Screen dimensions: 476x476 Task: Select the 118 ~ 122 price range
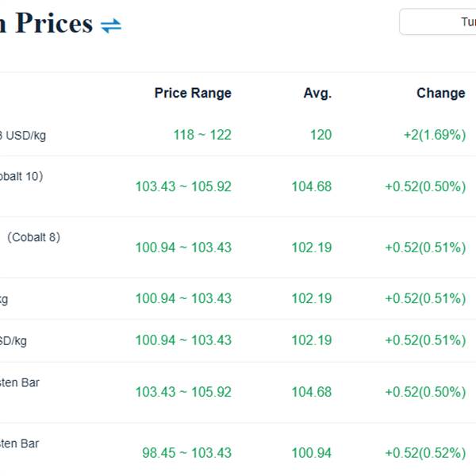pos(202,135)
